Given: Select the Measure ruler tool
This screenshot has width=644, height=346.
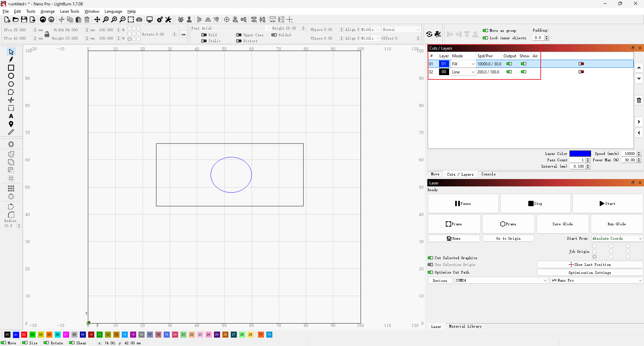Looking at the screenshot, I should click(x=11, y=132).
